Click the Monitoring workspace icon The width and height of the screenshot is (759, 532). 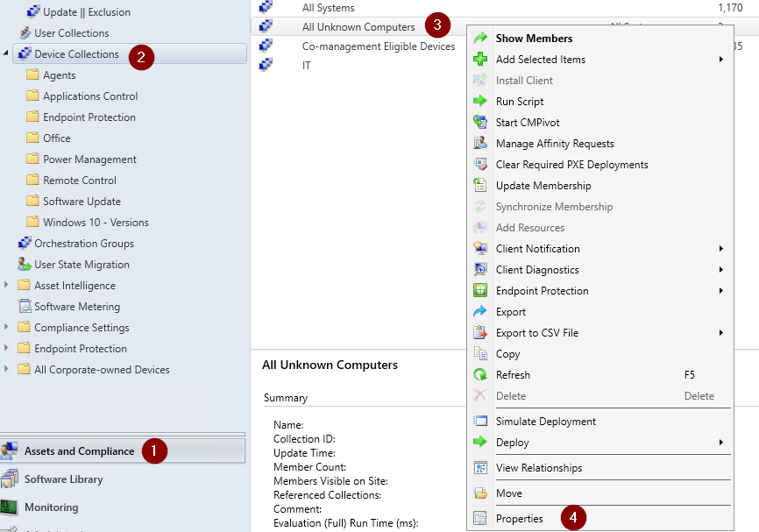(9, 507)
